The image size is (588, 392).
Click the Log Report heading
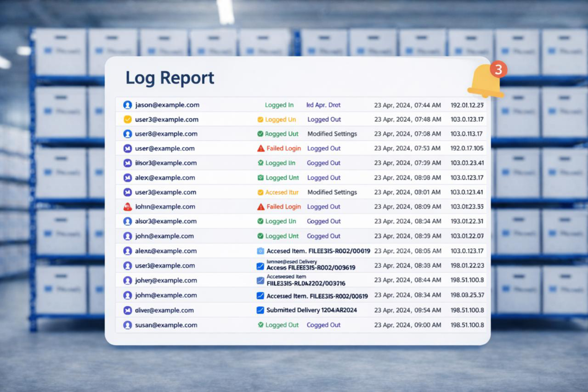170,78
